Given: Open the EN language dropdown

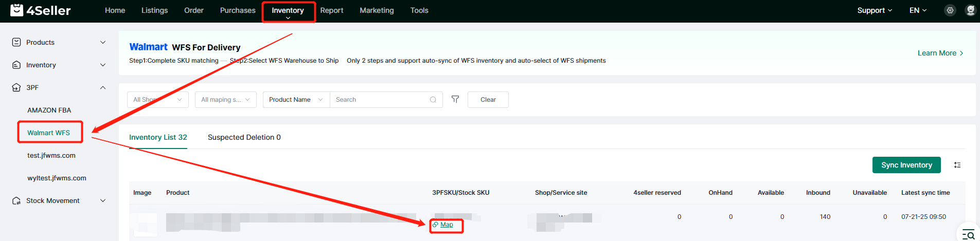Looking at the screenshot, I should [918, 10].
